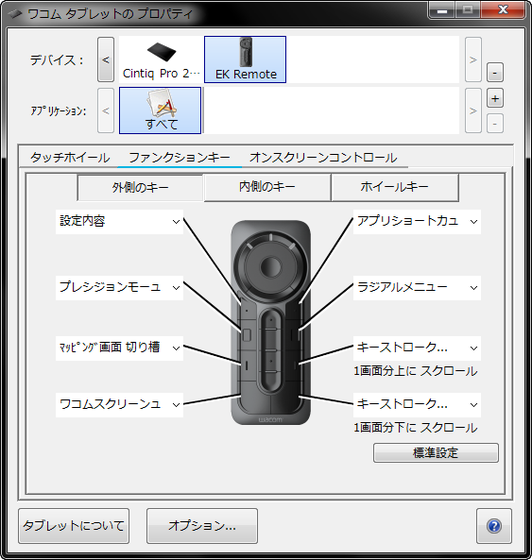This screenshot has width=532, height=560.
Task: Select the 外側のキー sub-tab
Action: click(140, 188)
